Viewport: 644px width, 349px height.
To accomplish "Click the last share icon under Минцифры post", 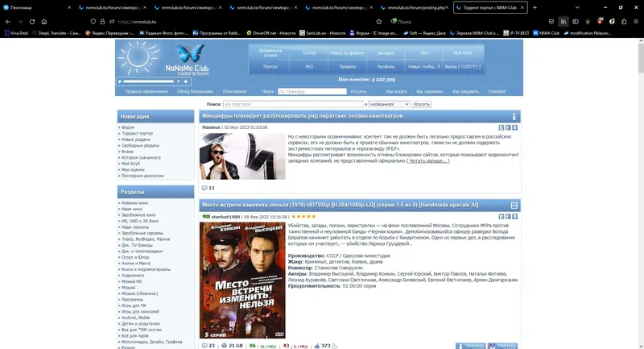I will point(514,128).
